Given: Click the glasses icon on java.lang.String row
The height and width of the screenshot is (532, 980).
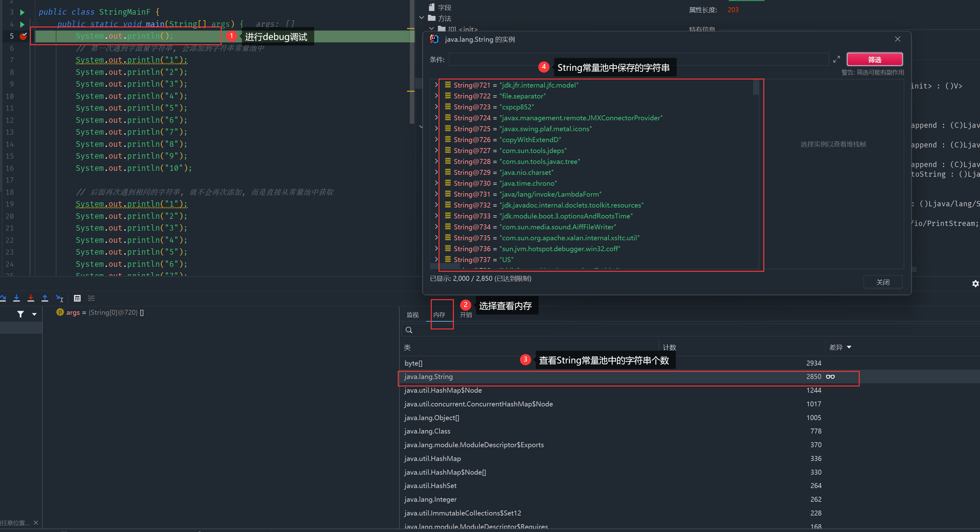Looking at the screenshot, I should tap(830, 376).
